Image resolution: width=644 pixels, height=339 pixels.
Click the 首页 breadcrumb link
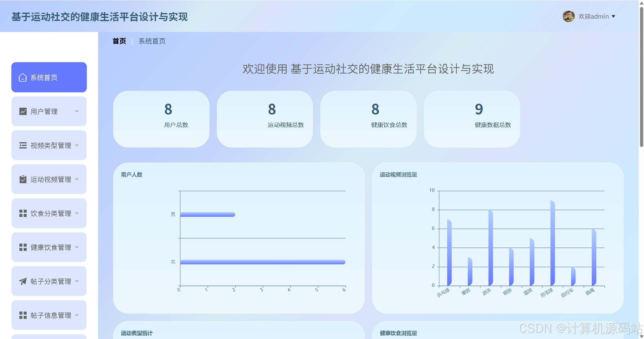(119, 41)
